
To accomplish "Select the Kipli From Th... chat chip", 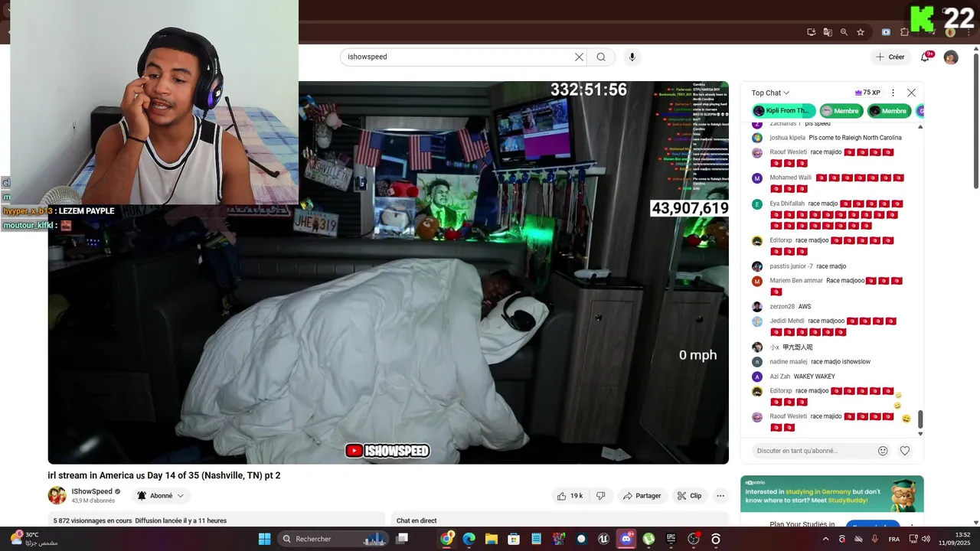I will click(x=783, y=111).
